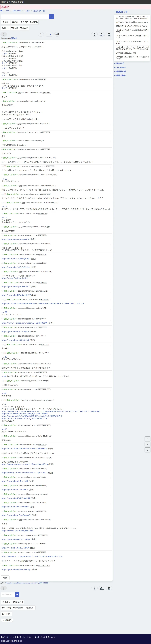Screen dimensions: 151x644
Task: Expand the 過去ログ sidebar section
Action: coord(119,63)
